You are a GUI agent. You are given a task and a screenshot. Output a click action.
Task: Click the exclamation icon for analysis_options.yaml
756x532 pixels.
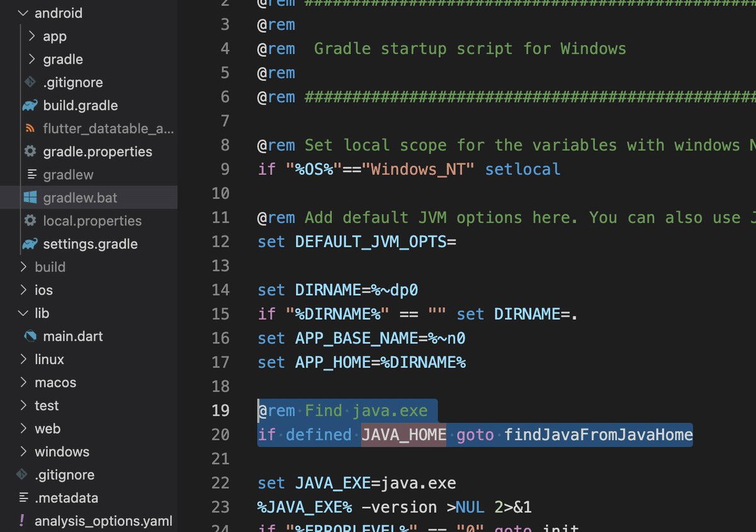coord(22,521)
